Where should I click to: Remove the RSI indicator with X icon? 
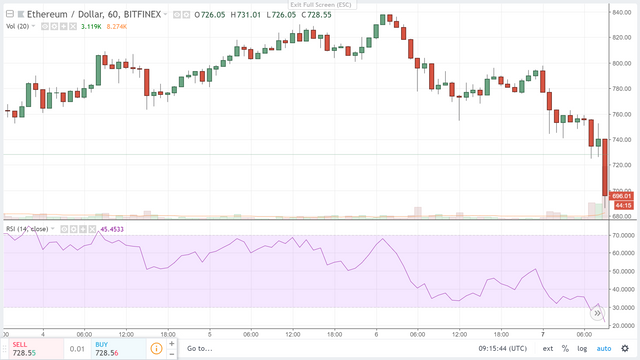(92, 229)
